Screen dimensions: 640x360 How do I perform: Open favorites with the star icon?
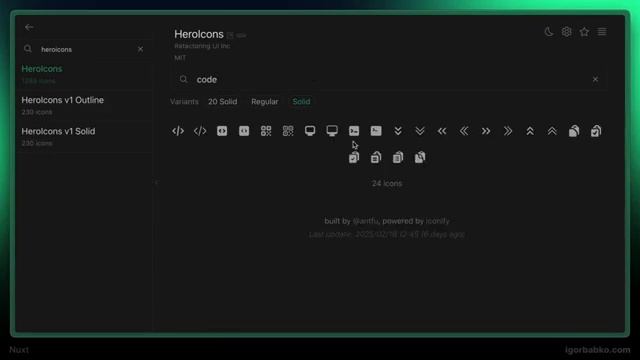coord(584,32)
